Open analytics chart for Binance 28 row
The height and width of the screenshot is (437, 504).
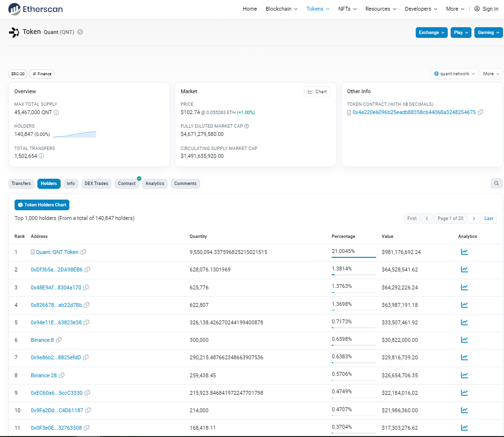pyautogui.click(x=464, y=375)
